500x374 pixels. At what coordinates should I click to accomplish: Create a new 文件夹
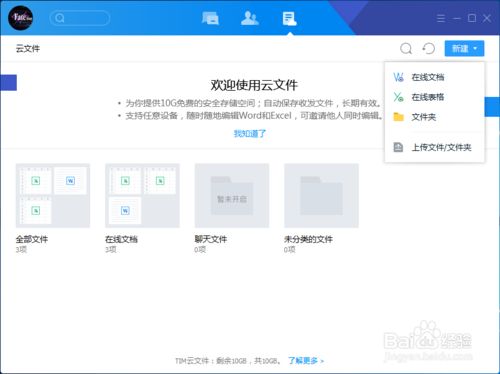pyautogui.click(x=434, y=117)
